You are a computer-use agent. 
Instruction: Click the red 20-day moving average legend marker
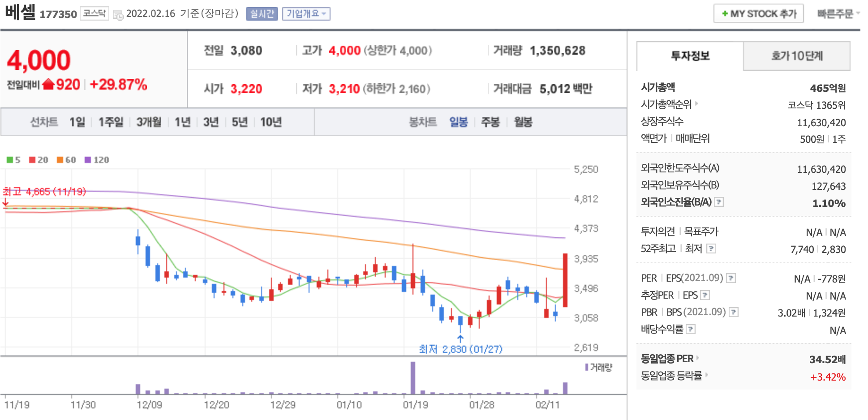coord(32,160)
